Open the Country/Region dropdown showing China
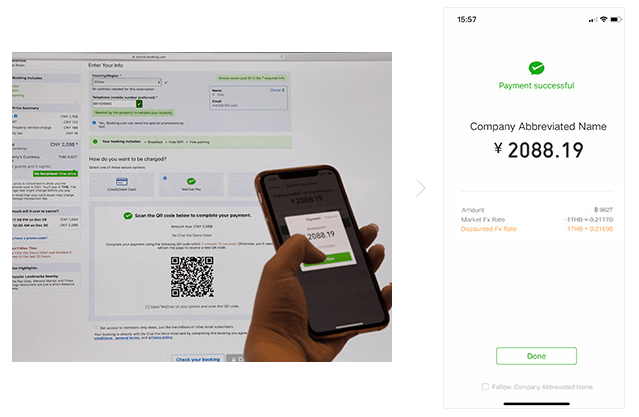Screen dimensions: 639x417 pyautogui.click(x=127, y=82)
